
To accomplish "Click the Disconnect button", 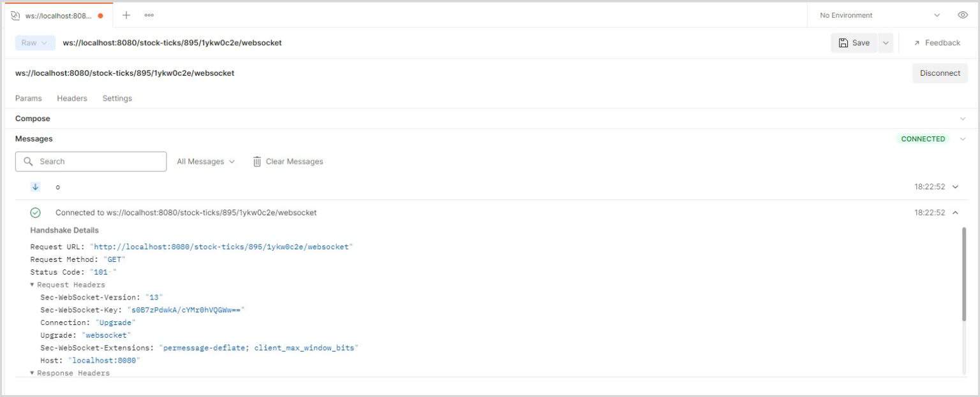I will pos(939,73).
